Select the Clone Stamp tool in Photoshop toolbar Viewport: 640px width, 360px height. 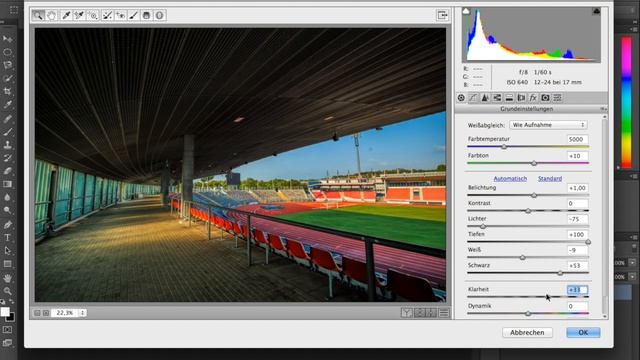(x=7, y=145)
